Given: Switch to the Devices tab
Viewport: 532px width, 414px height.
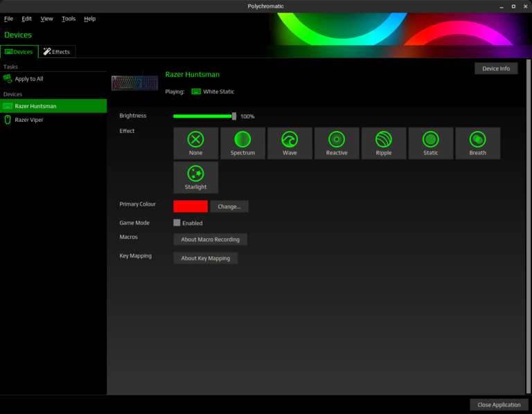Looking at the screenshot, I should pos(19,51).
